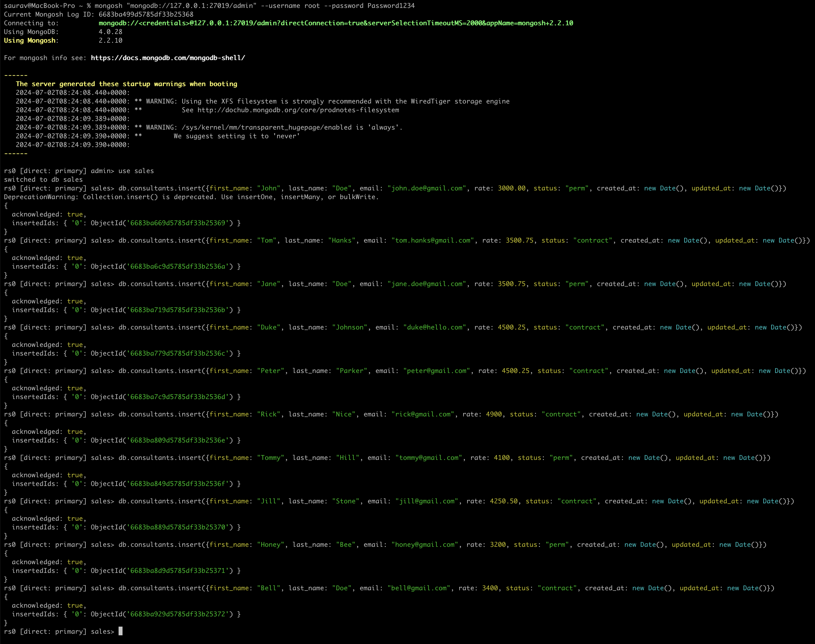
Task: Click the rate value 4250.50
Action: pos(504,501)
